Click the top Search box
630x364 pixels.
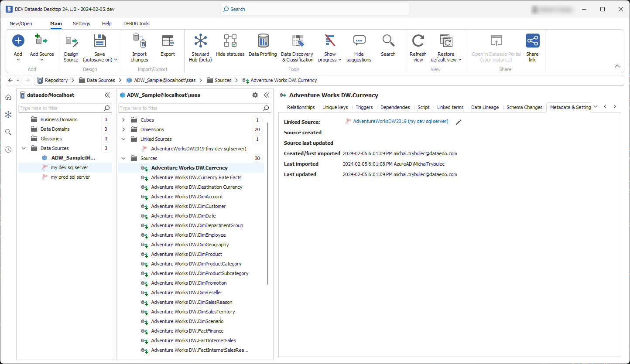pos(315,9)
